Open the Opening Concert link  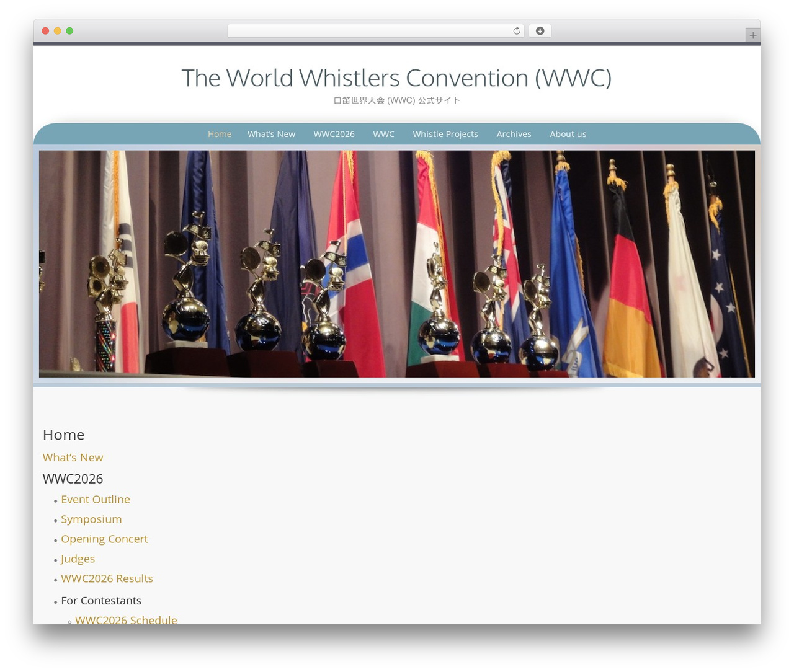(x=104, y=539)
